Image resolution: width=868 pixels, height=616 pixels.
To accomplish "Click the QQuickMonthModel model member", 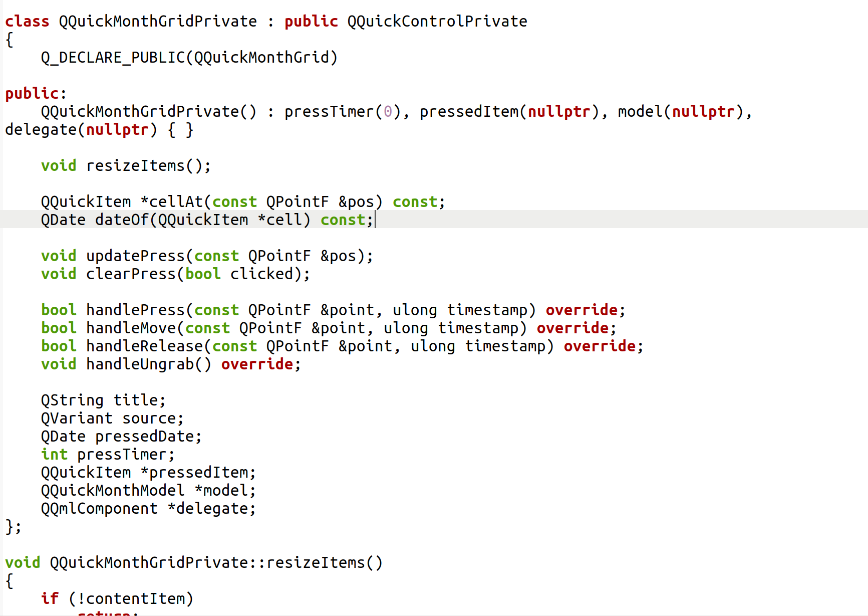I will (x=149, y=490).
